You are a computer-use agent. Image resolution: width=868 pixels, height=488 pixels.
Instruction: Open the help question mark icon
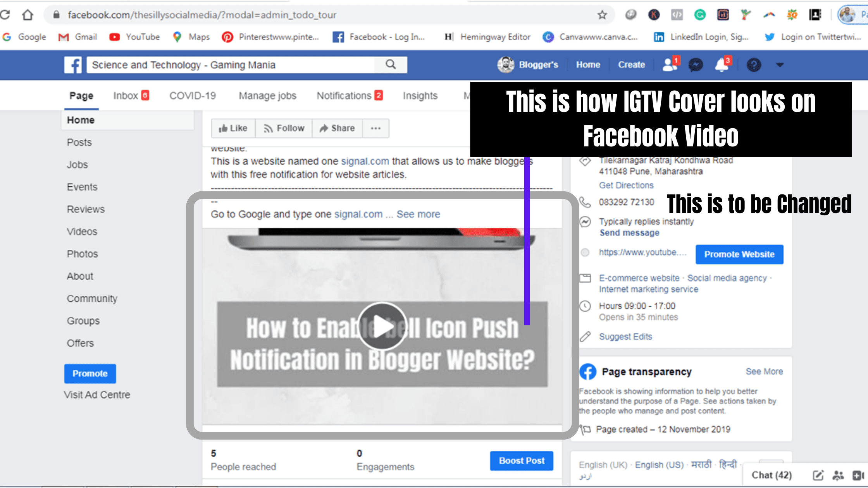click(x=754, y=65)
